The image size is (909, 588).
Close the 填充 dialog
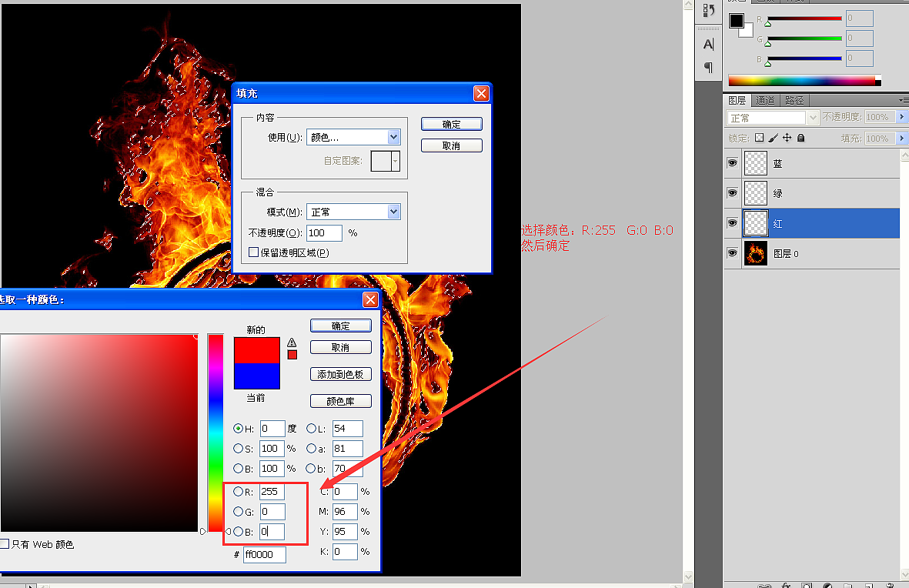(481, 93)
